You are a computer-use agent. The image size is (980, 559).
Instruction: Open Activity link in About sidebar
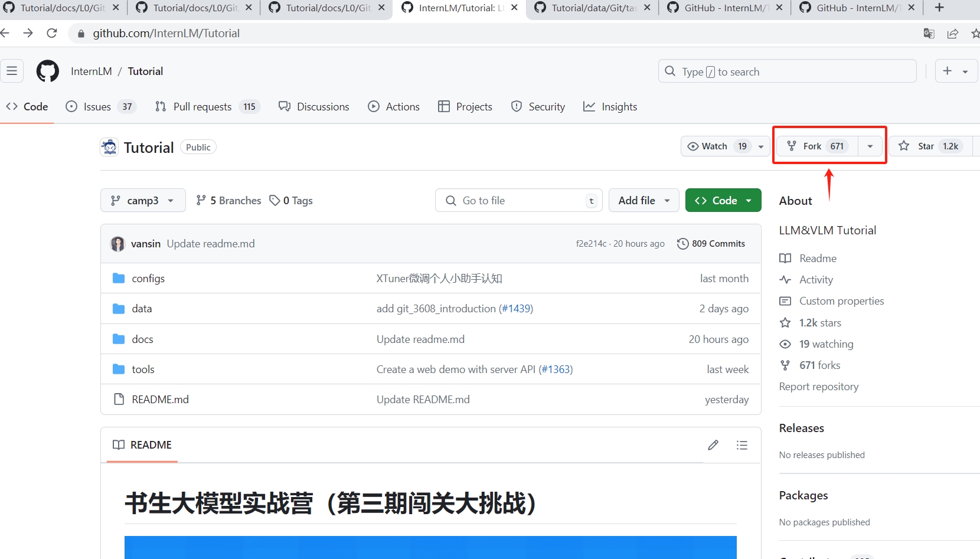pos(806,280)
